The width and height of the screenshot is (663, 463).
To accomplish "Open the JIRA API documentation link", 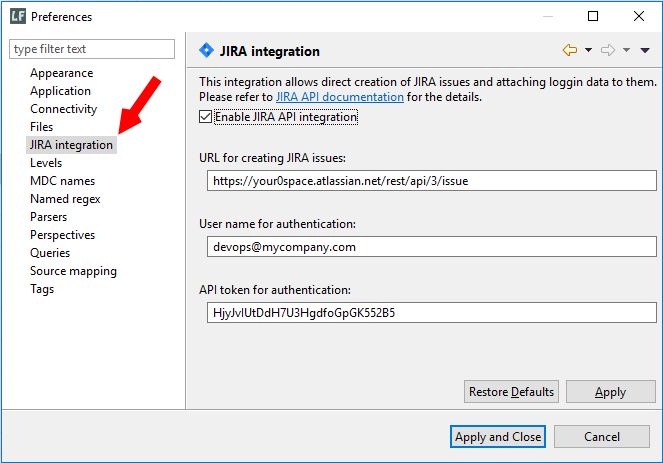I will (340, 97).
